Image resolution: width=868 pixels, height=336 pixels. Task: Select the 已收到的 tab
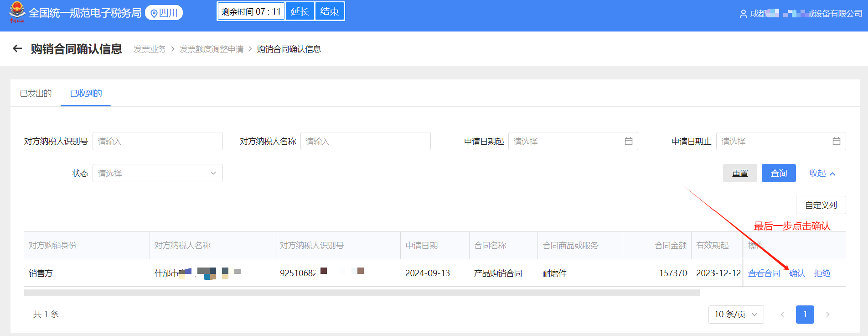(86, 94)
